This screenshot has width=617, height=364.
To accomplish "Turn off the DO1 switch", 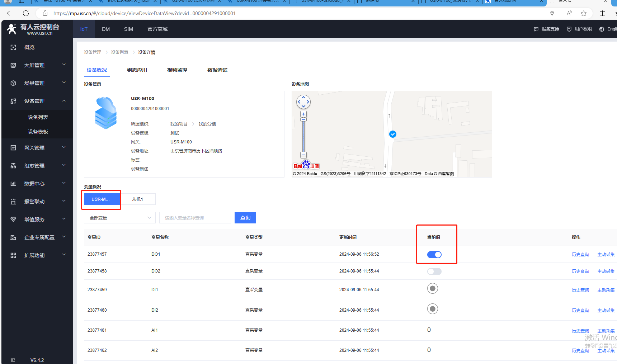I will [434, 255].
